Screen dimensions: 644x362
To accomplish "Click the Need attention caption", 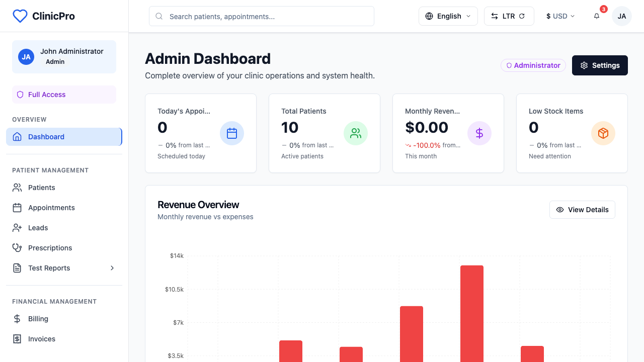I will (x=550, y=156).
